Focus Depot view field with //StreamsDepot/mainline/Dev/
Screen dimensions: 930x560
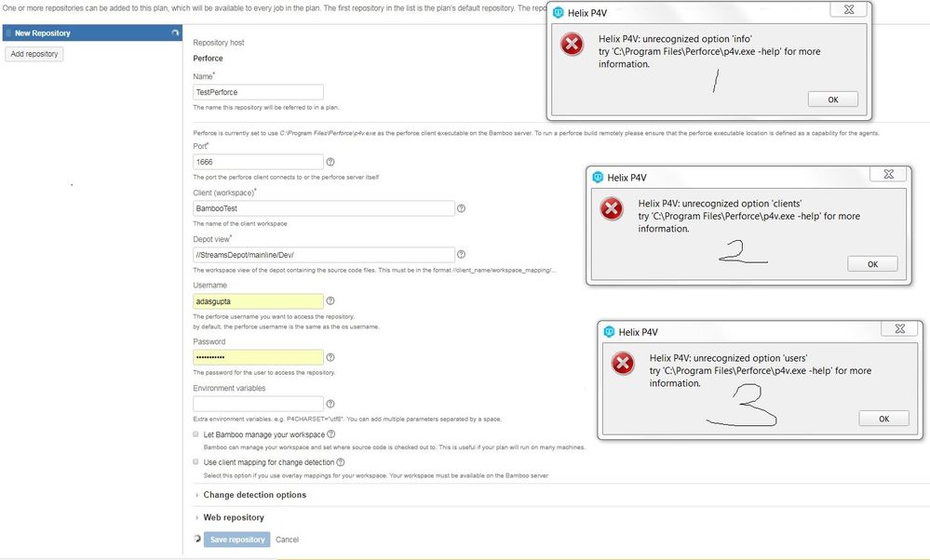(x=324, y=255)
